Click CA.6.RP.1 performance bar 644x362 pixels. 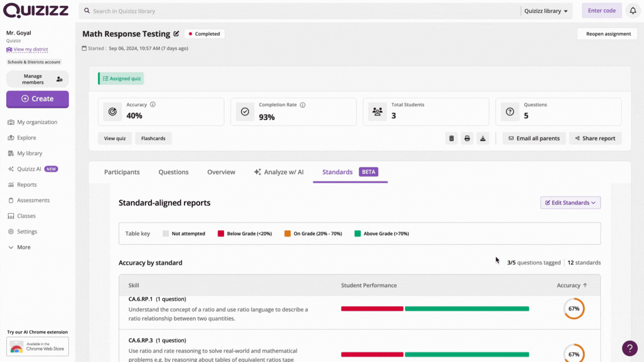click(435, 308)
